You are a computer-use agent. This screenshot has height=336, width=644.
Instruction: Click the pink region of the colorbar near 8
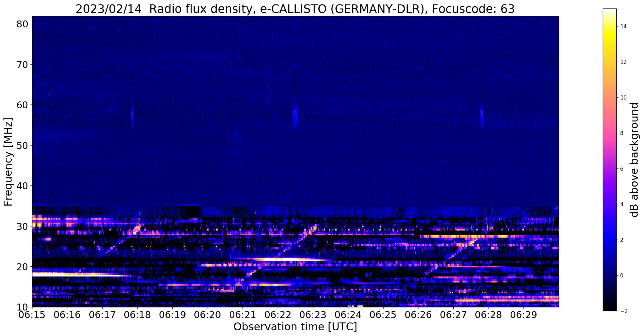609,133
